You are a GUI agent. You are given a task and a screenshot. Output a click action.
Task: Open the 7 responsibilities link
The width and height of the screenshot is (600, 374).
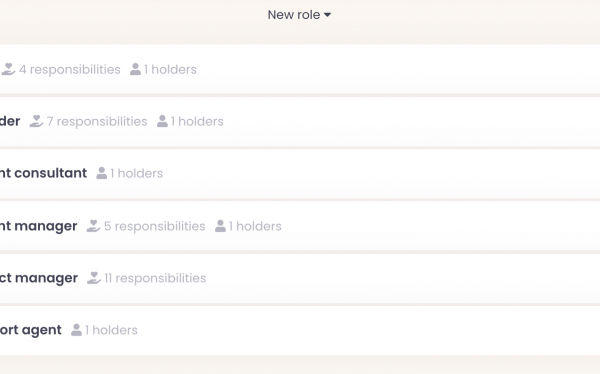[x=97, y=122]
